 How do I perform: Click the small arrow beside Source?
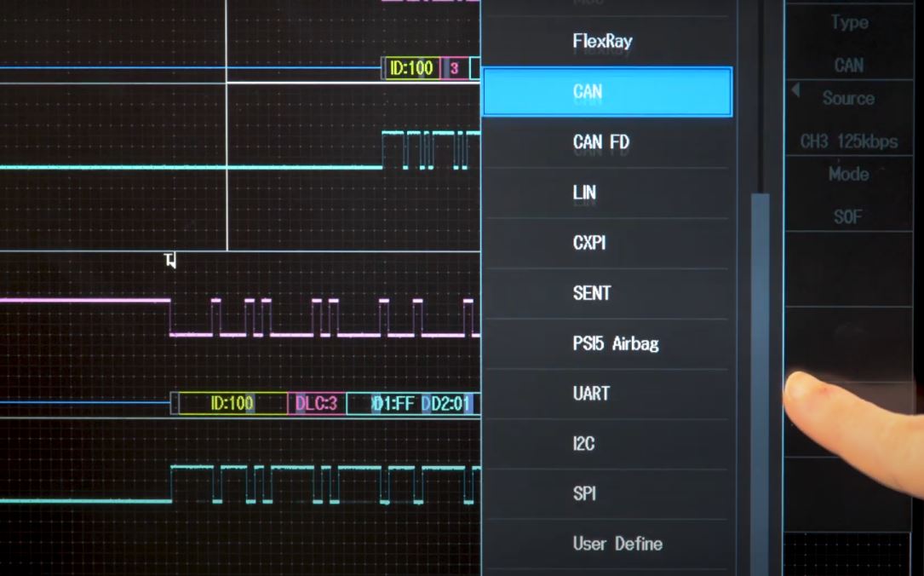(795, 90)
